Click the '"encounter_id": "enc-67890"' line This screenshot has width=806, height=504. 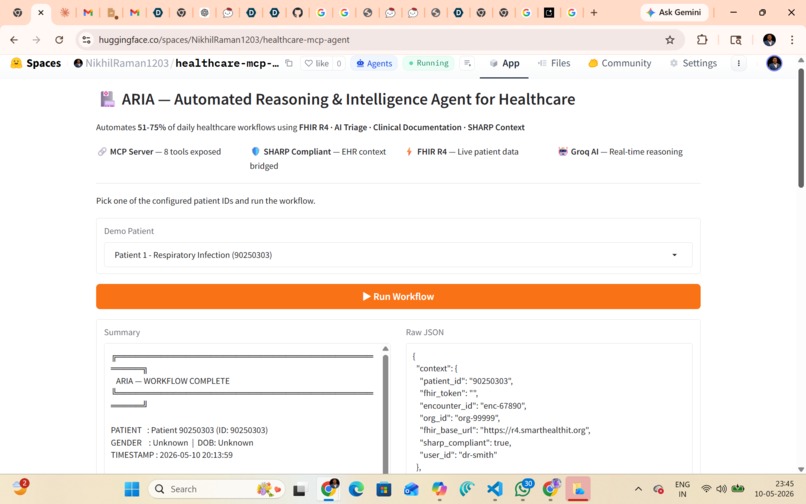pyautogui.click(x=473, y=406)
